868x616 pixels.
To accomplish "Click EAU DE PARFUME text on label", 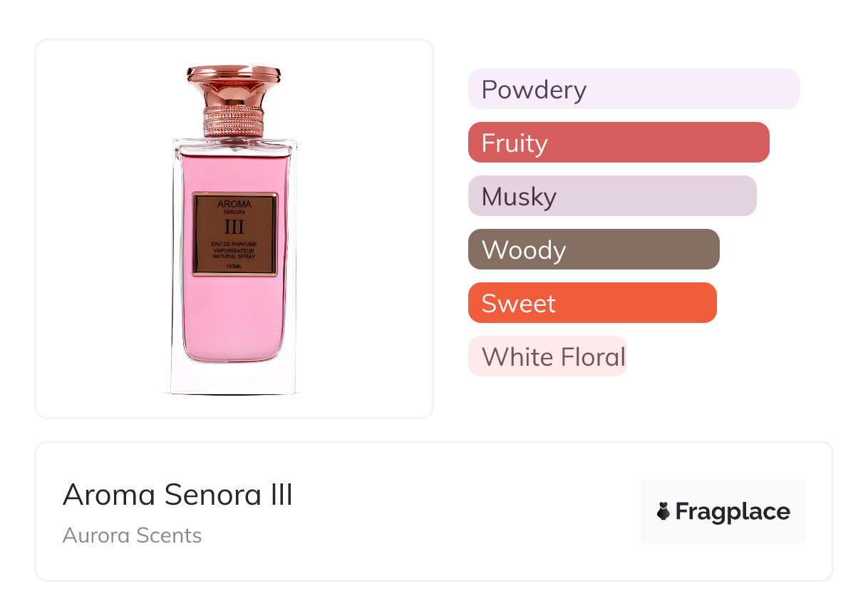I will [234, 245].
